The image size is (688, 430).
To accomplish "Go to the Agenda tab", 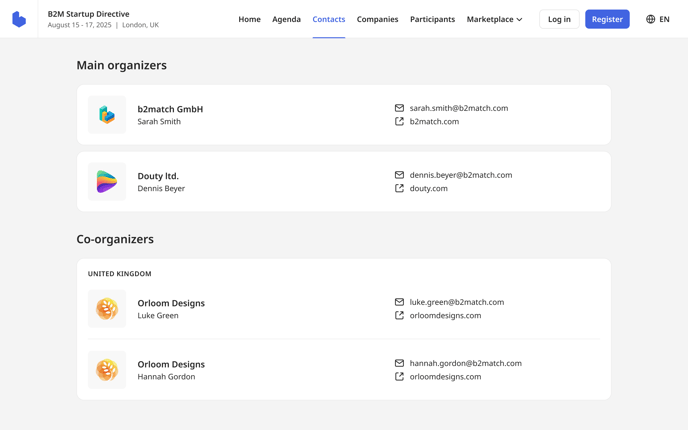I will click(286, 19).
